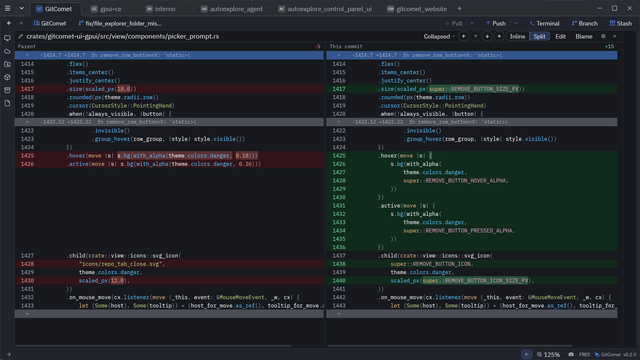Open the GitComet repository picker
Screen dimensions: 640x360
(50, 24)
